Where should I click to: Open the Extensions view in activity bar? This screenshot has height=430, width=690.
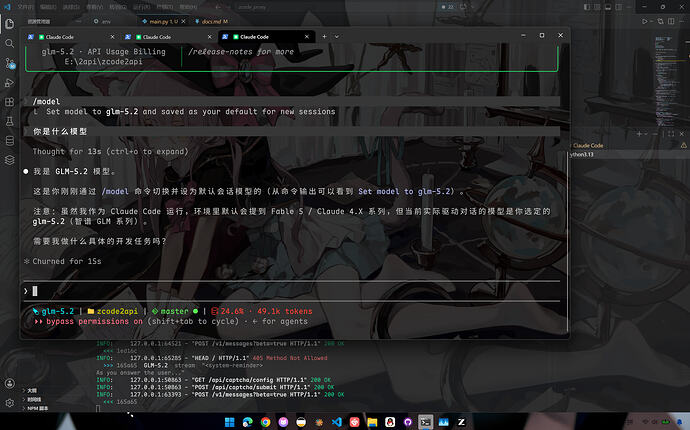[x=10, y=102]
